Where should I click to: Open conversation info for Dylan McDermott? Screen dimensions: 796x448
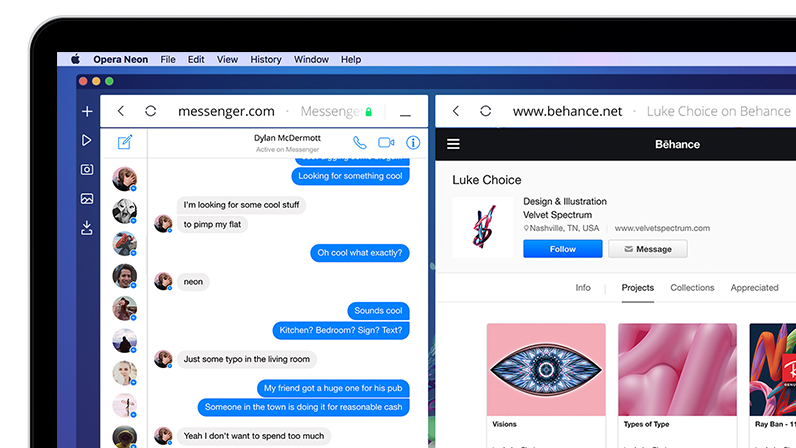(x=413, y=143)
